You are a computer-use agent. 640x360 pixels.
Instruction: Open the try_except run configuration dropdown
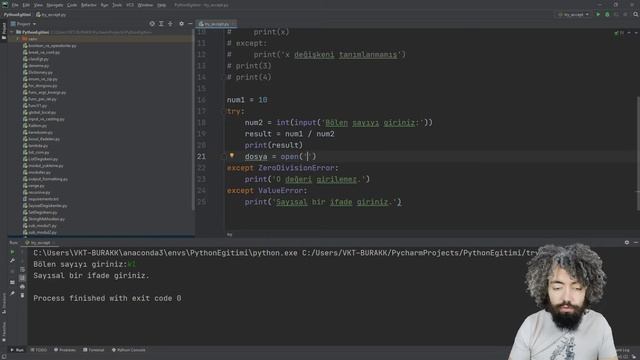[x=573, y=14]
